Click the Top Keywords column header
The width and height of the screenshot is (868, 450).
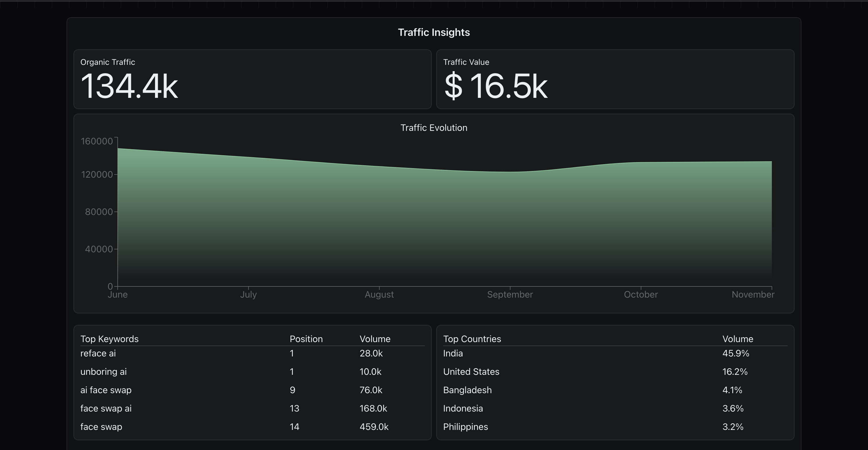point(110,339)
